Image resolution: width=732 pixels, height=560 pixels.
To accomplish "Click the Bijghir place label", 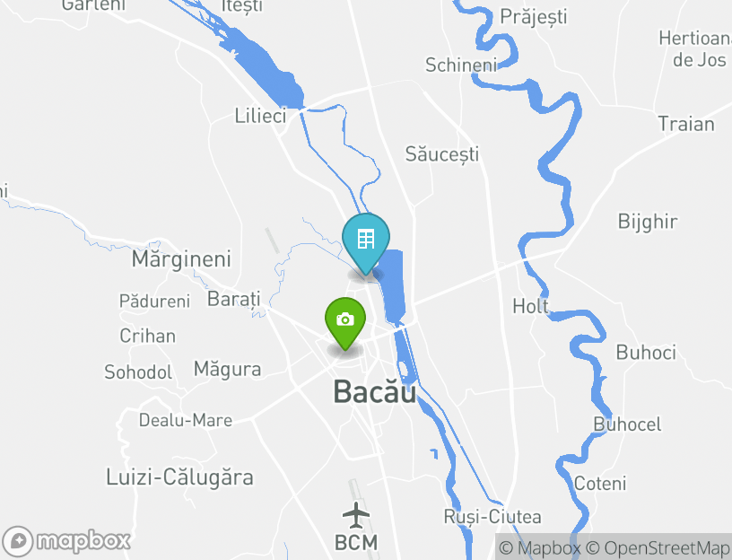I will (647, 222).
